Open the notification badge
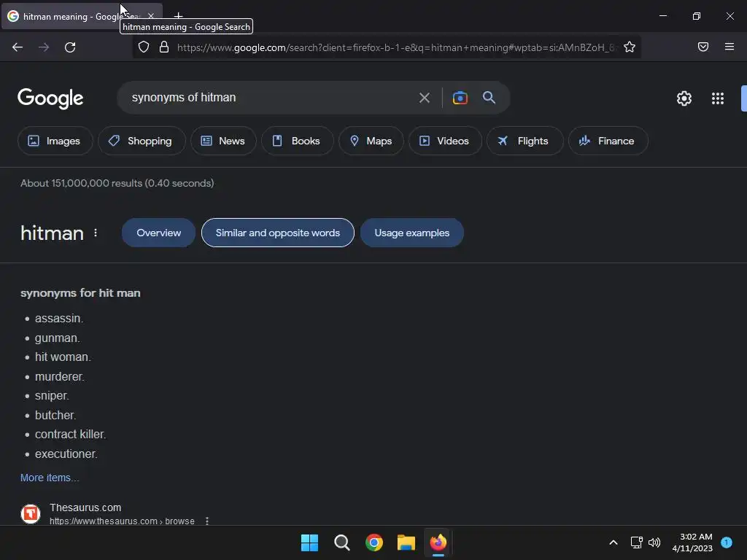Image resolution: width=747 pixels, height=560 pixels. 727,542
